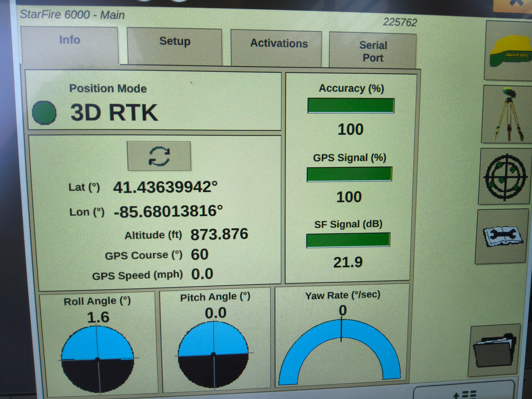532x399 pixels.
Task: Click the Pitch Angle value 0.0
Action: [216, 313]
